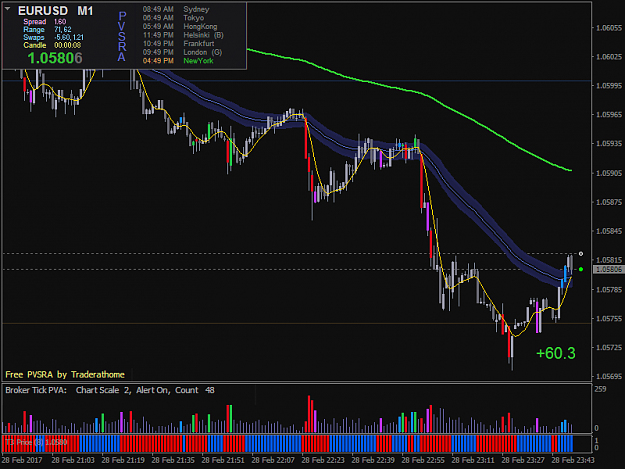Click the EURUSD M1 chart title
The height and width of the screenshot is (469, 625).
[x=55, y=11]
